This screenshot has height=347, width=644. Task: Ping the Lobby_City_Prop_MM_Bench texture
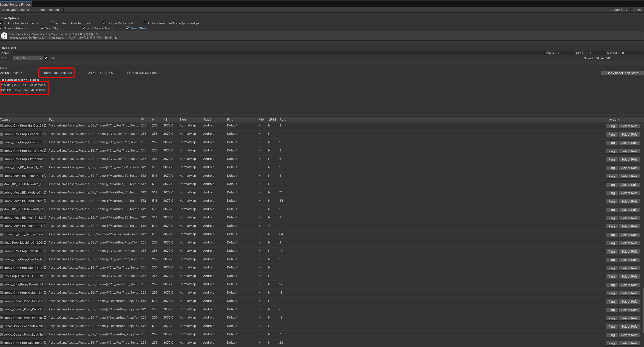pos(611,343)
